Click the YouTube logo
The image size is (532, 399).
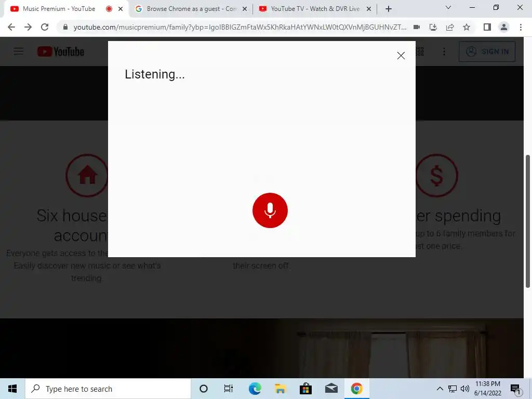pyautogui.click(x=61, y=51)
